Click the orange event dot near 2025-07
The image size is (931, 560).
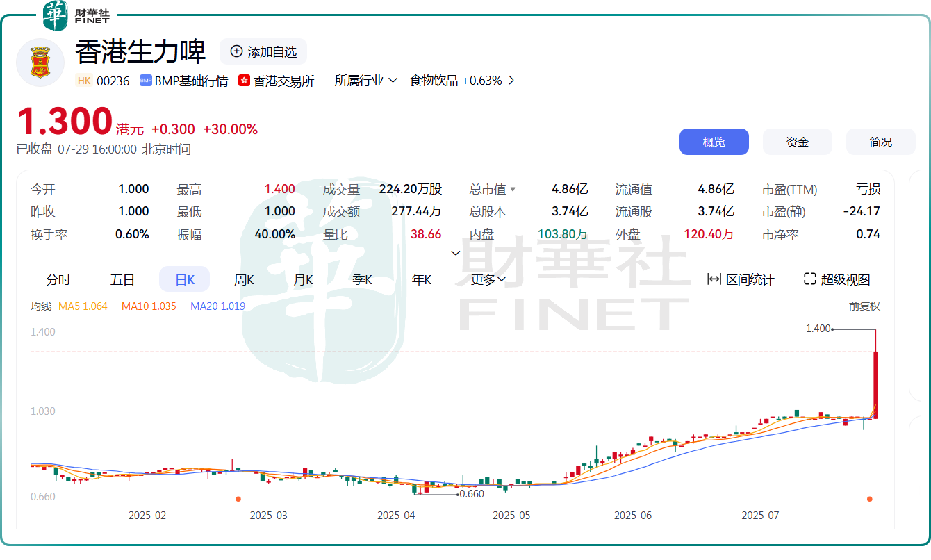(869, 499)
